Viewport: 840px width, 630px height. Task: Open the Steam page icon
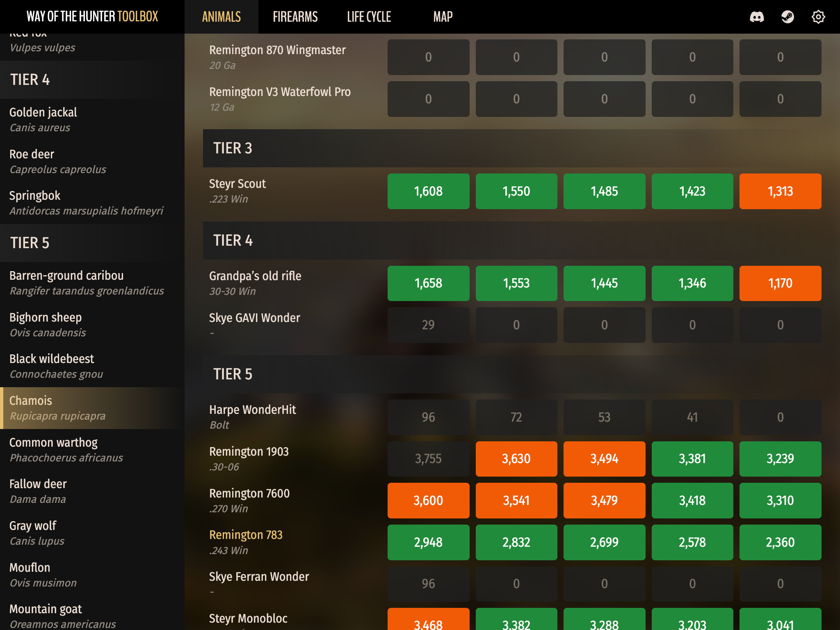point(787,17)
